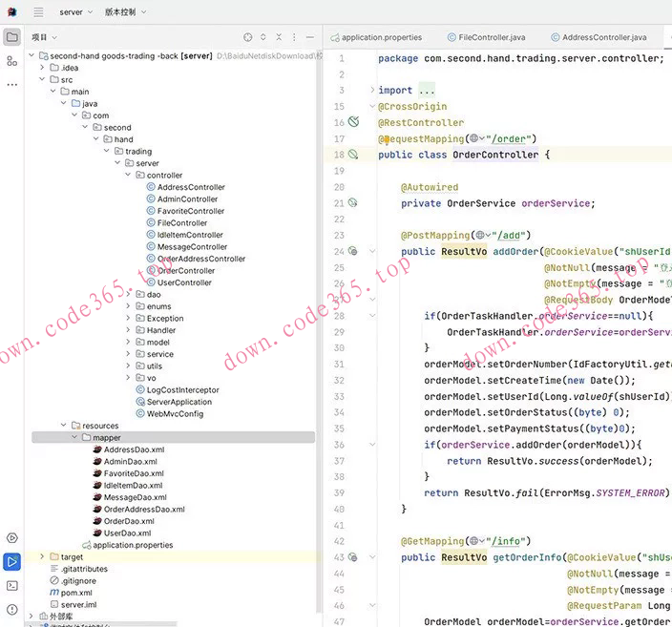
Task: Open the server project dropdown
Action: 76,12
